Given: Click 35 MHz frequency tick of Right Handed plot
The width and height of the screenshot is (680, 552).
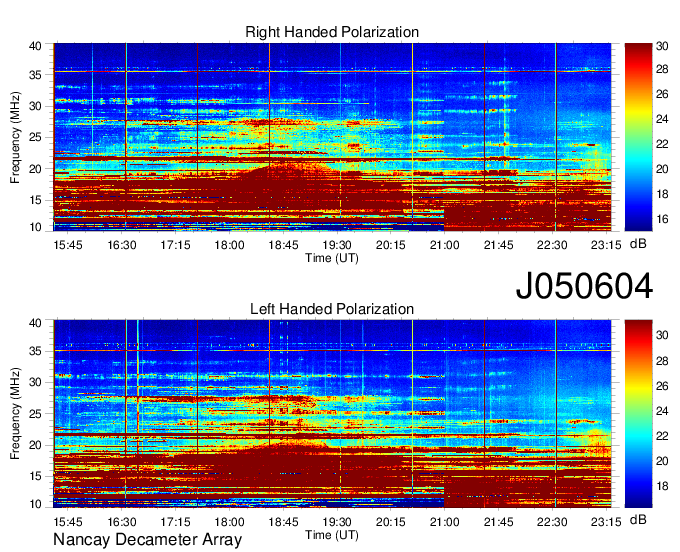Looking at the screenshot, I should [x=35, y=75].
